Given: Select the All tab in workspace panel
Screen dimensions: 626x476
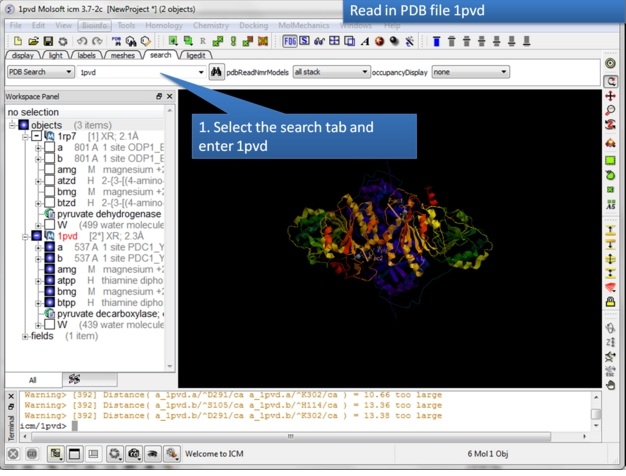Looking at the screenshot, I should click(31, 380).
